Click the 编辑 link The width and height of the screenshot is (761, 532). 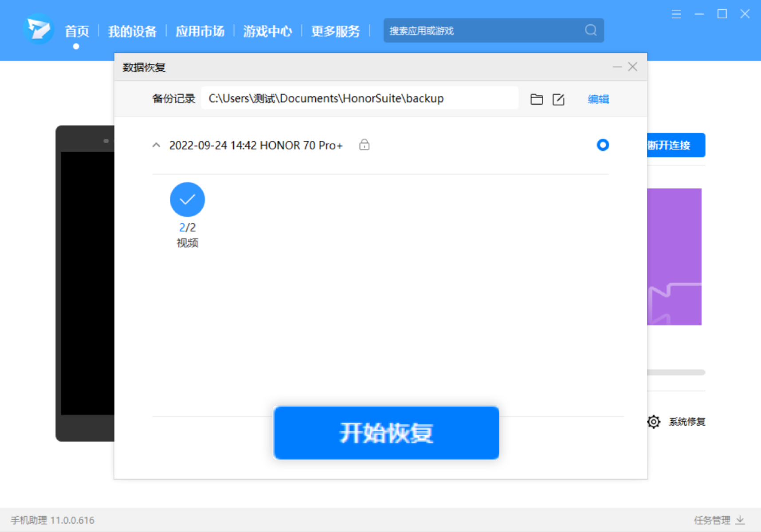pyautogui.click(x=597, y=99)
